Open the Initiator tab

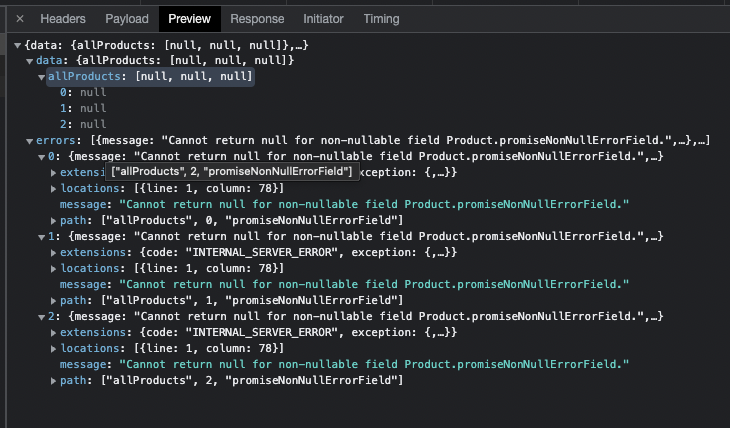click(x=323, y=19)
